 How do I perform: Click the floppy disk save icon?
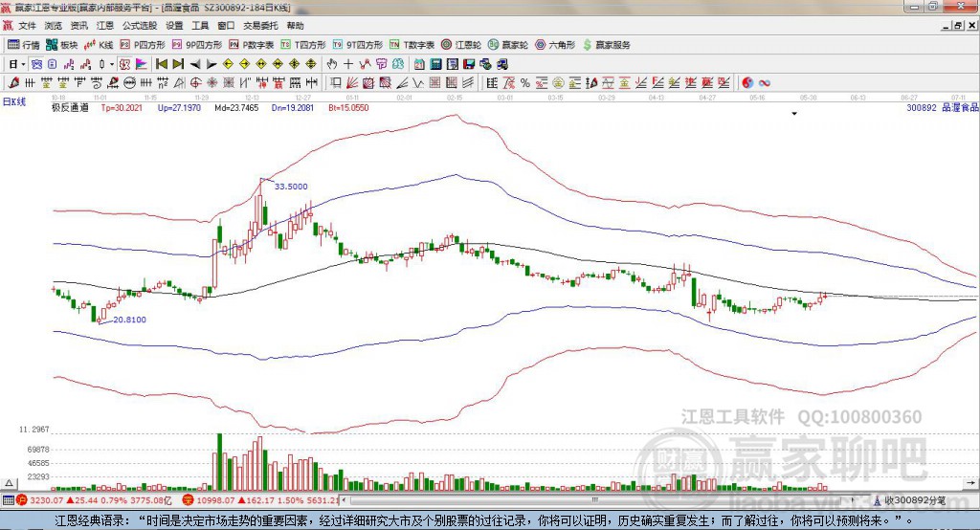pos(469,64)
